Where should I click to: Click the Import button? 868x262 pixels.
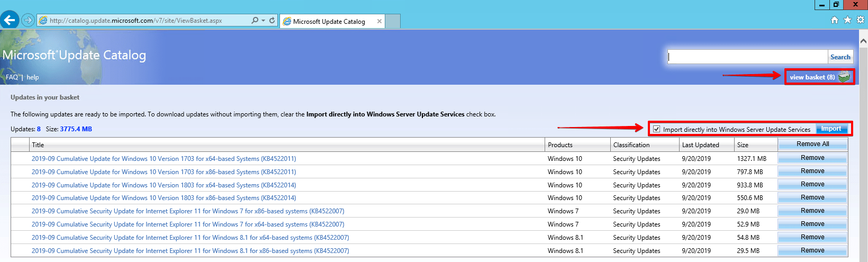[831, 129]
